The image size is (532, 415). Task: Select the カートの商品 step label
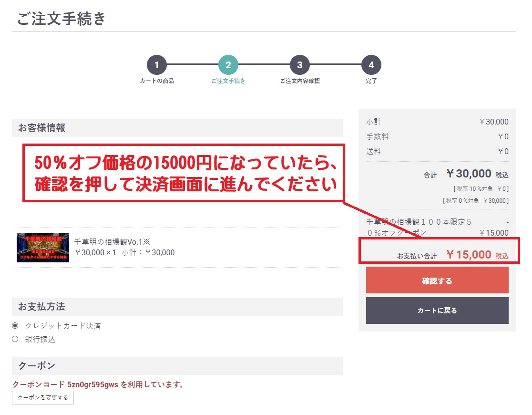click(157, 81)
